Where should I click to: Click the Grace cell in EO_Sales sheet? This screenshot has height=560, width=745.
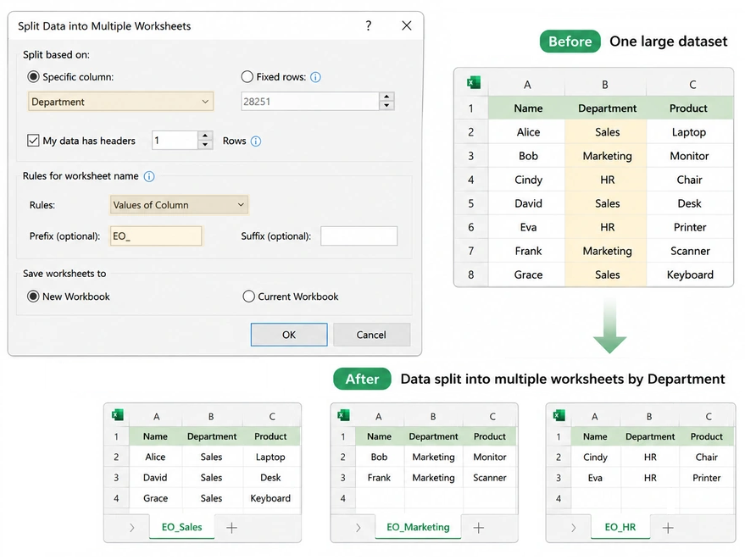click(x=155, y=498)
